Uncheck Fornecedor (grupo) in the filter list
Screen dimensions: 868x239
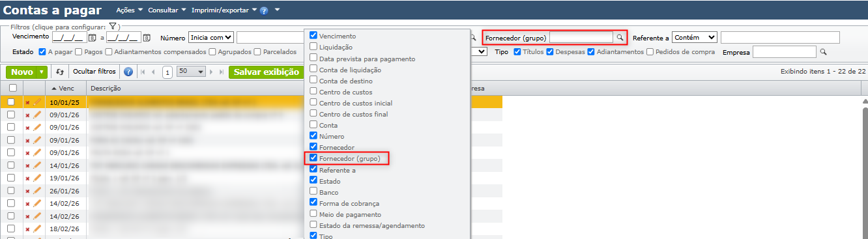(x=313, y=158)
